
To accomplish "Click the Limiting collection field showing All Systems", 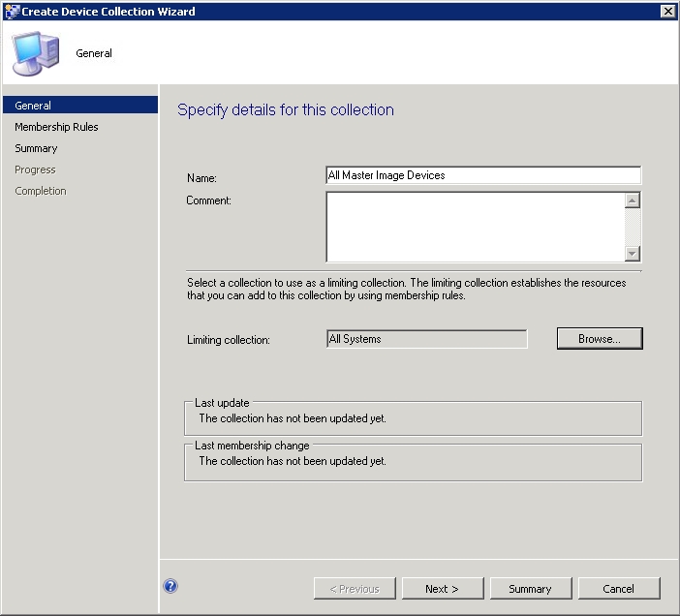I will tap(427, 339).
